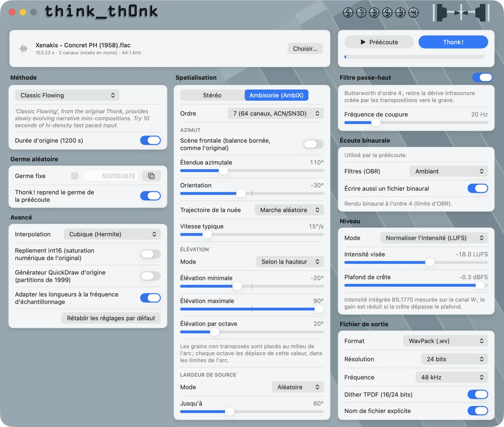Click Rétablir les réglages par défaut
The image size is (504, 427).
tap(111, 318)
